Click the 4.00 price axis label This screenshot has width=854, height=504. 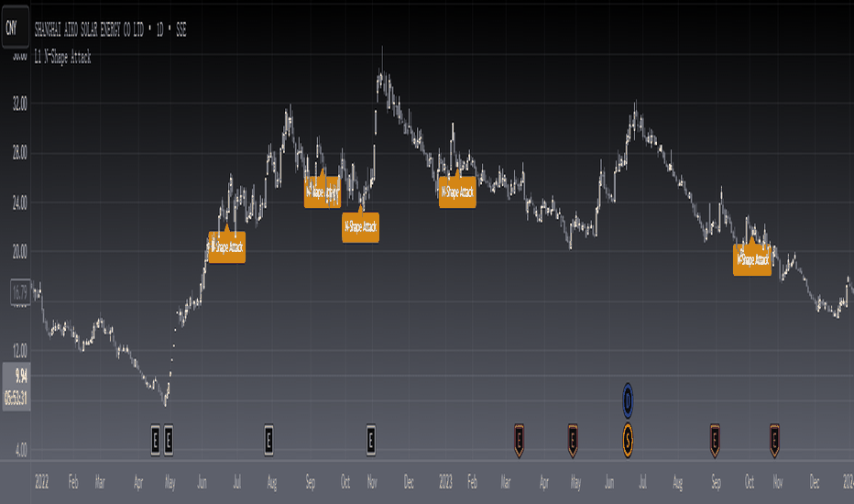[21, 451]
